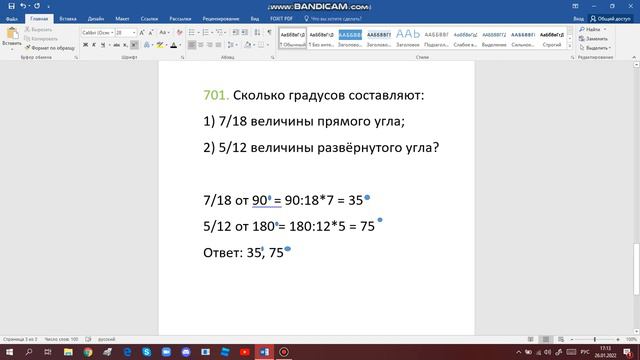The width and height of the screenshot is (640, 360).
Task: Center the text
Action: [x=200, y=45]
